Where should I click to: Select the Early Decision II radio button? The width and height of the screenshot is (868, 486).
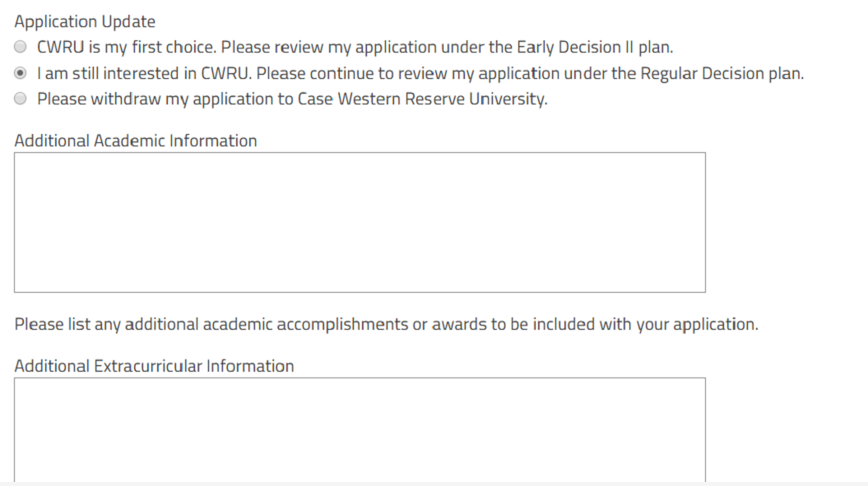coord(21,47)
